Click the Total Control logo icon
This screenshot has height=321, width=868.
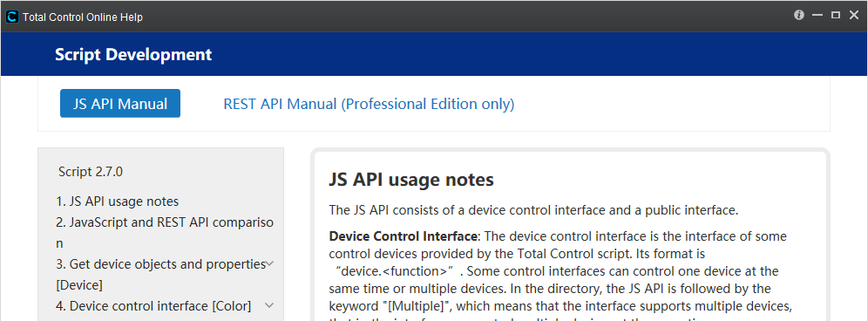tap(11, 17)
